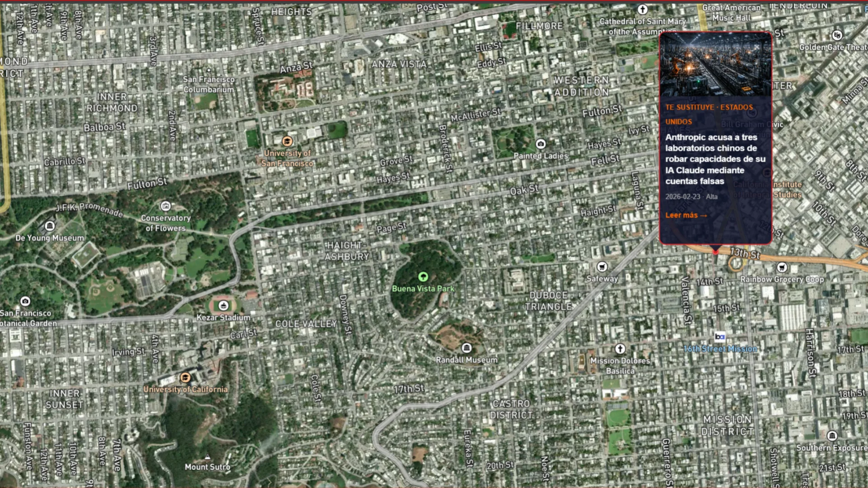Screen dimensions: 868x488
Task: Click the Randall Museum icon
Action: click(x=467, y=348)
